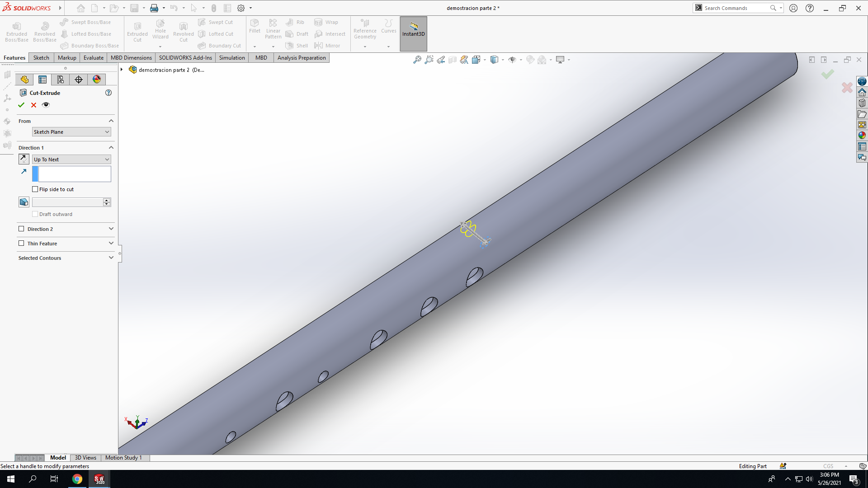Open the Up To Next end condition dropdown
The width and height of the screenshot is (868, 488).
pos(71,160)
